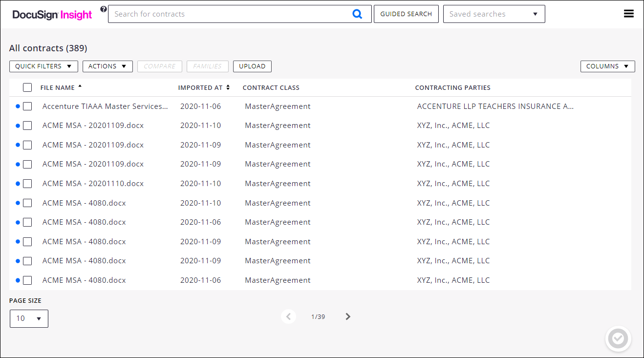Click the Families button
This screenshot has height=358, width=644.
(207, 66)
